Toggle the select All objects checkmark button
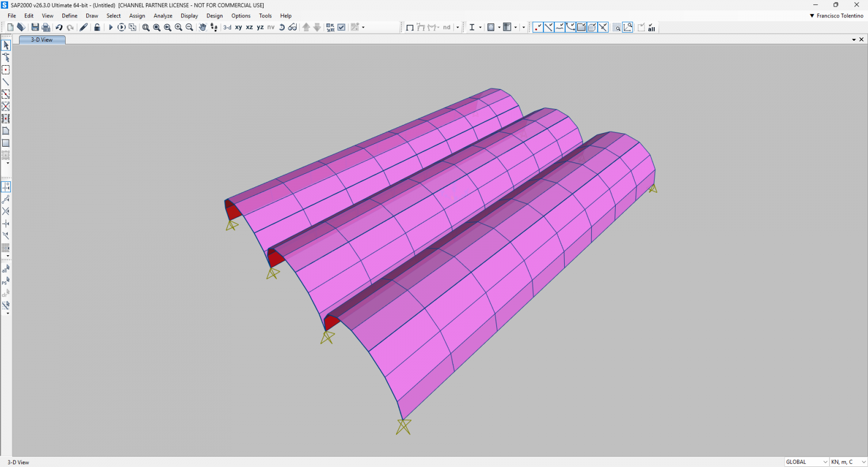Viewport: 868px width, 467px height. point(652,27)
